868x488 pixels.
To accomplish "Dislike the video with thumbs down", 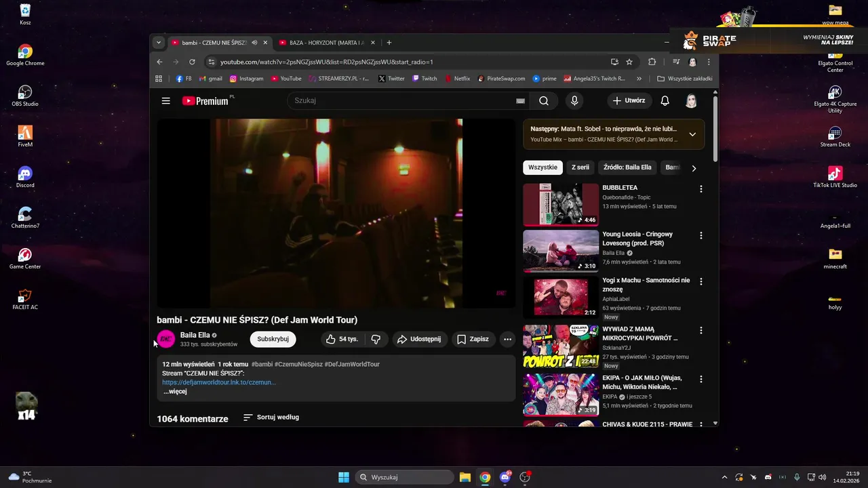I will (376, 339).
